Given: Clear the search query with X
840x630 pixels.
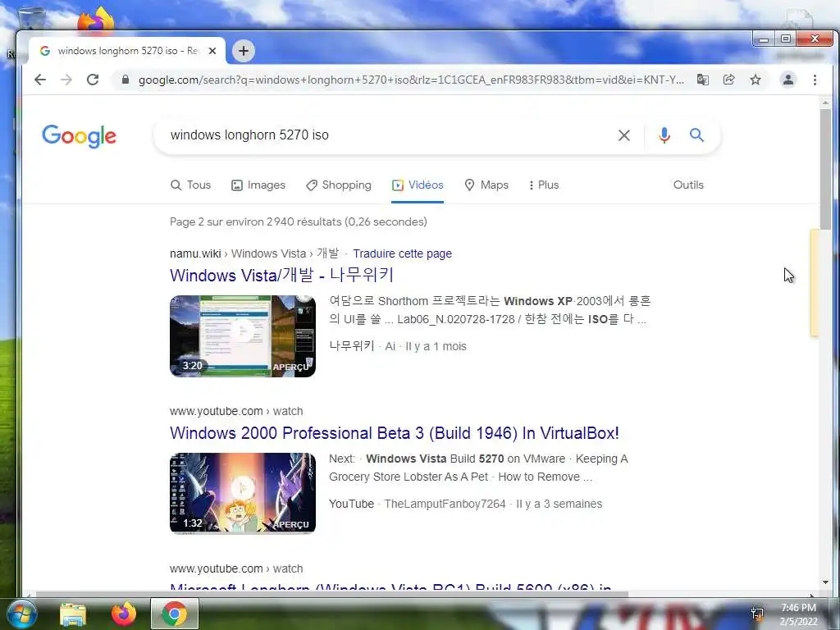Looking at the screenshot, I should coord(624,135).
